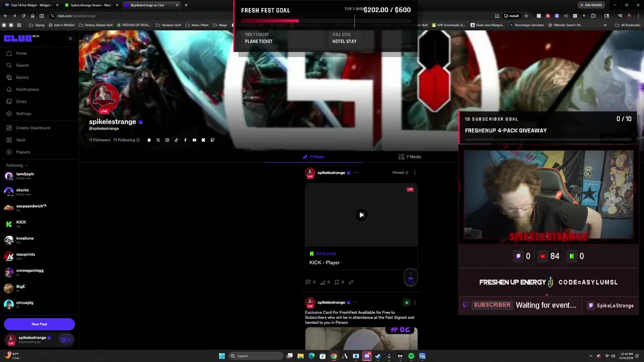The height and width of the screenshot is (362, 644).
Task: Bookmark the pinned KICK post
Action: 339,282
